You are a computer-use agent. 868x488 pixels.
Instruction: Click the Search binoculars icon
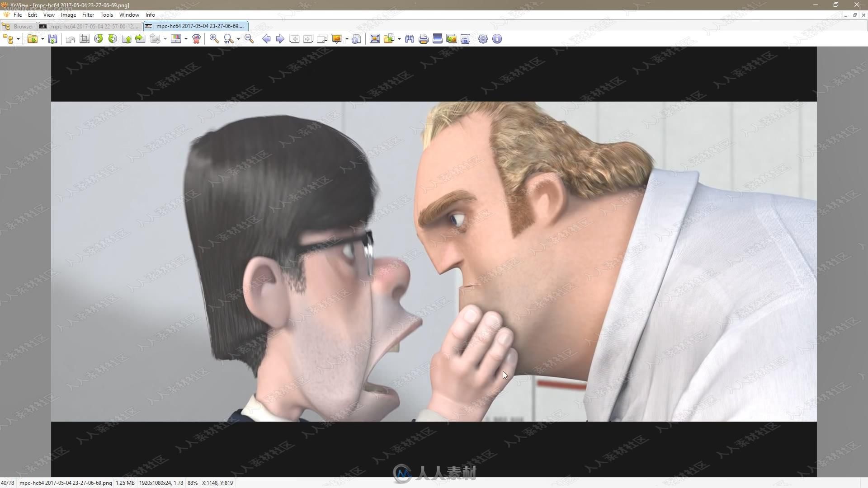(410, 39)
